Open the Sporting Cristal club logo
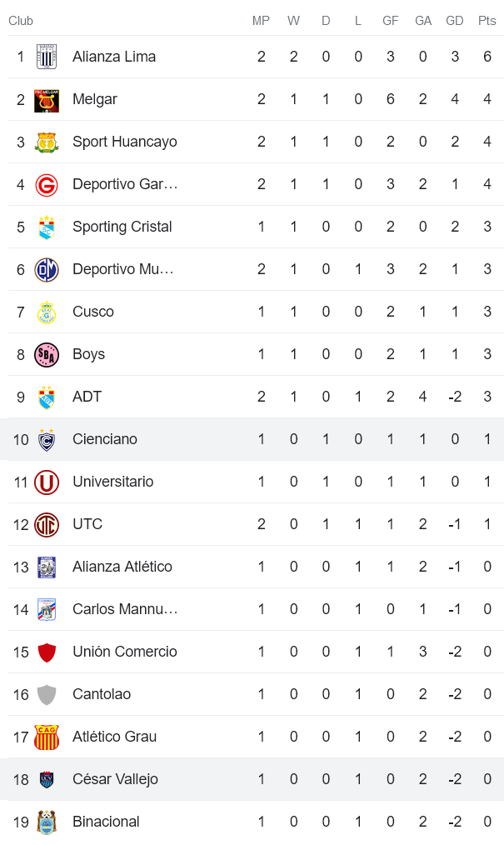504x845 pixels. pos(46,226)
